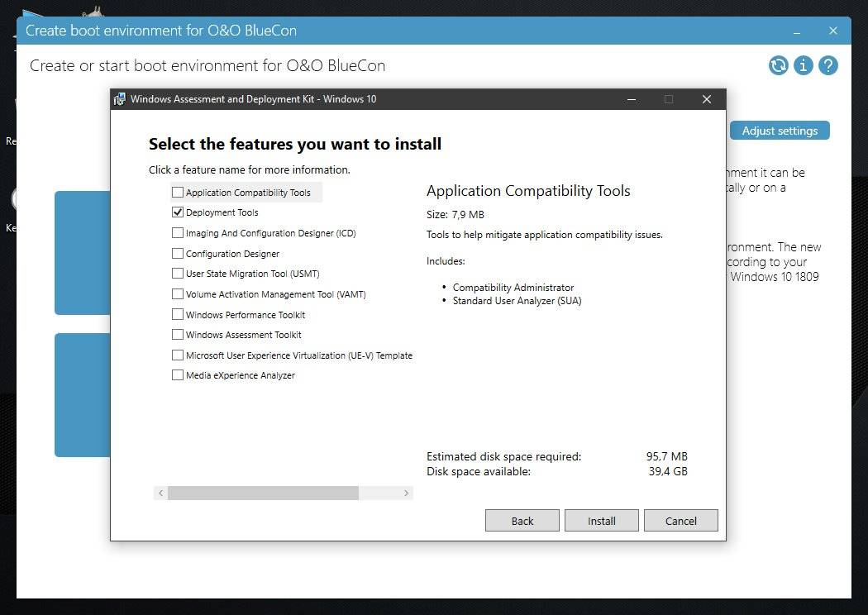The width and height of the screenshot is (868, 615).
Task: Enable Imaging And Configuration Designer (ICD)
Action: coord(177,232)
